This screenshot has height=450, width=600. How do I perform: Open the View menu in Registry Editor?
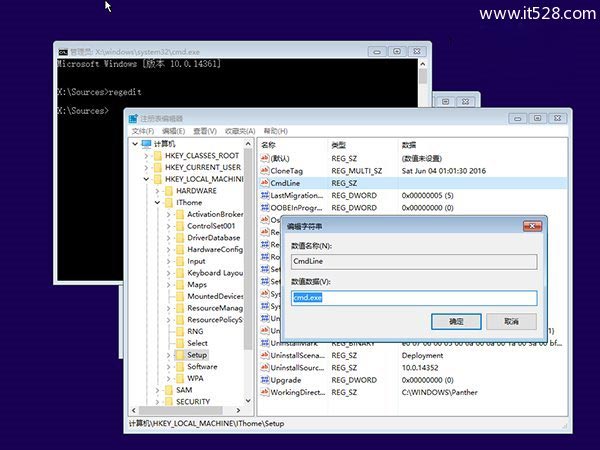pos(205,131)
